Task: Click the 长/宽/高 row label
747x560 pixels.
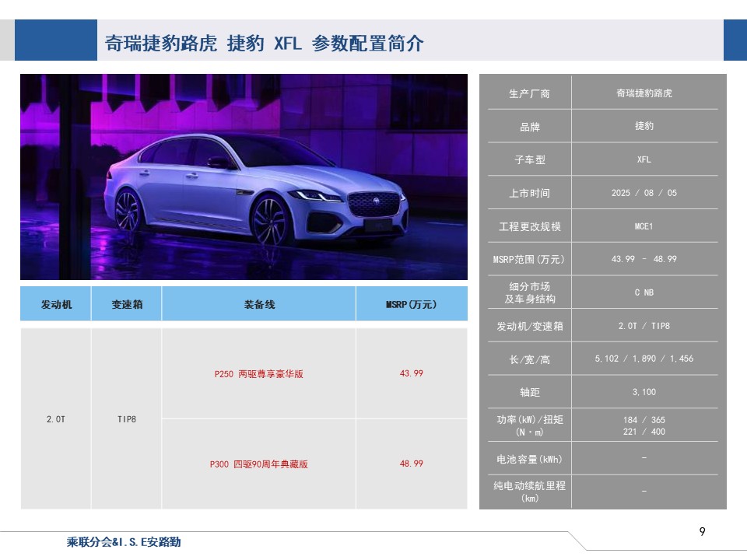Action: (529, 359)
